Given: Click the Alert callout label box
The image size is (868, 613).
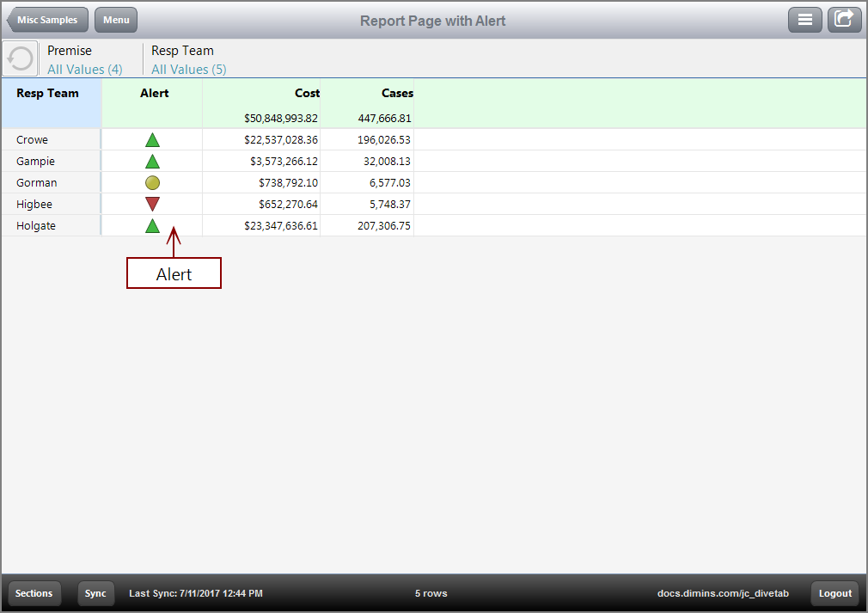Looking at the screenshot, I should [x=174, y=273].
